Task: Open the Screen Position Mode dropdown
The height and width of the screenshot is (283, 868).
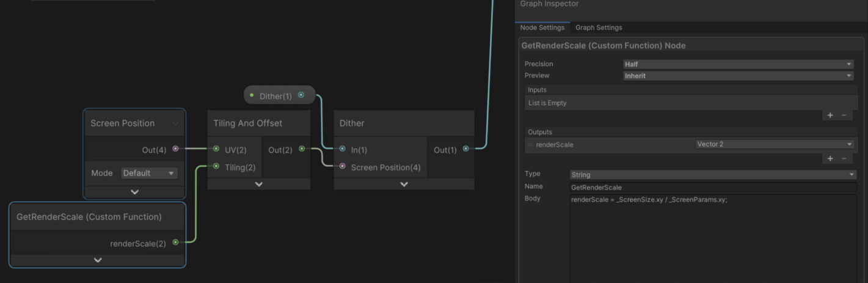Action: [149, 173]
